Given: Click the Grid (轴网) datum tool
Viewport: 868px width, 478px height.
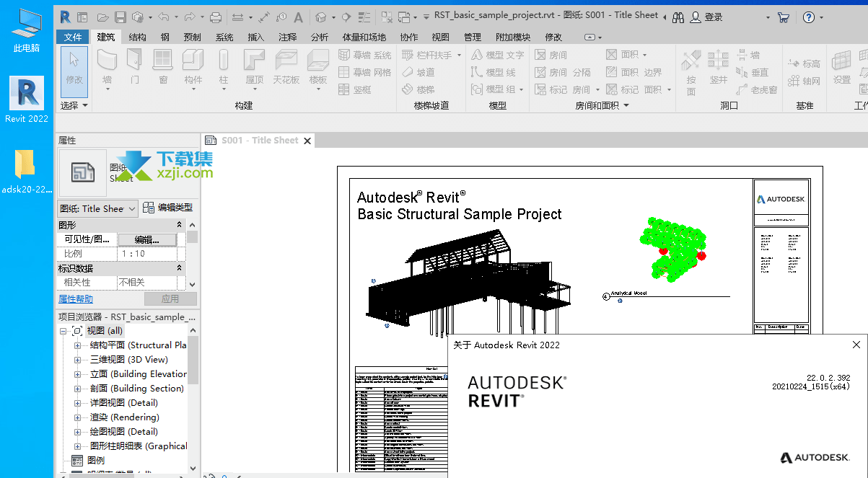Looking at the screenshot, I should coord(805,81).
